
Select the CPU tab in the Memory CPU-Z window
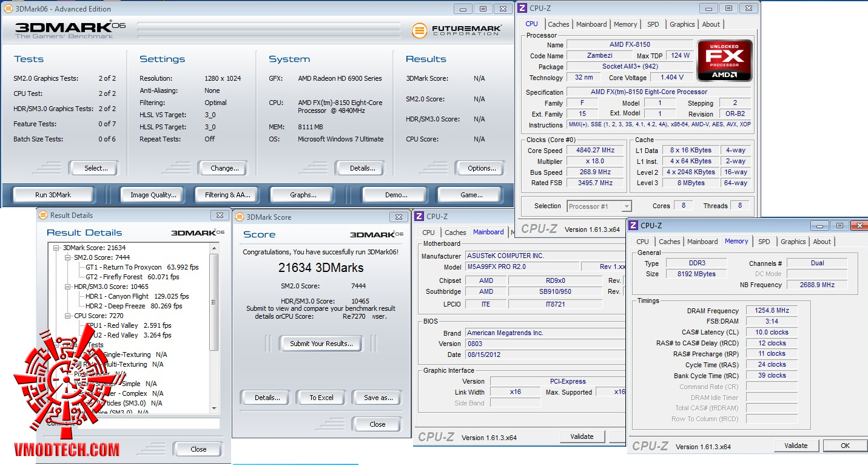(x=642, y=242)
